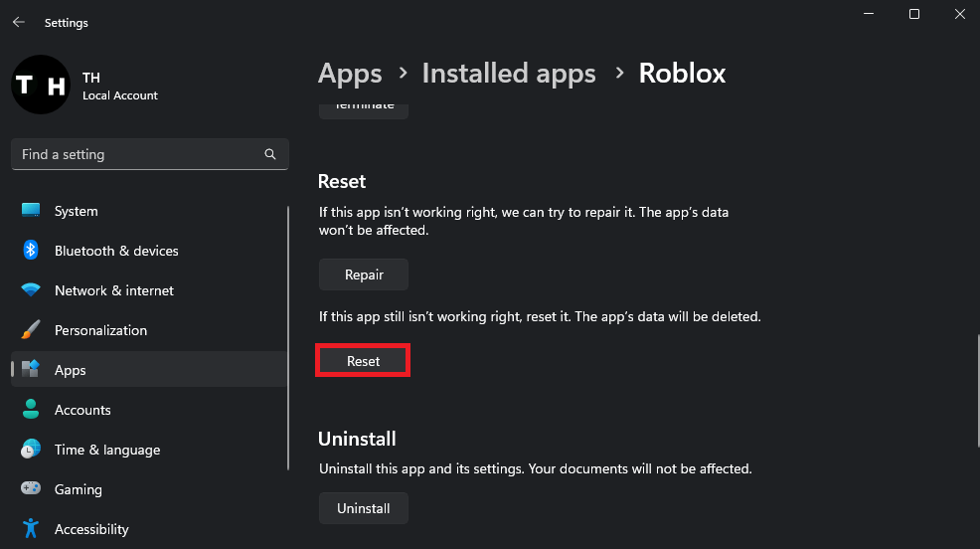
Task: Click the main page vertical scrollbar
Action: pos(977,391)
